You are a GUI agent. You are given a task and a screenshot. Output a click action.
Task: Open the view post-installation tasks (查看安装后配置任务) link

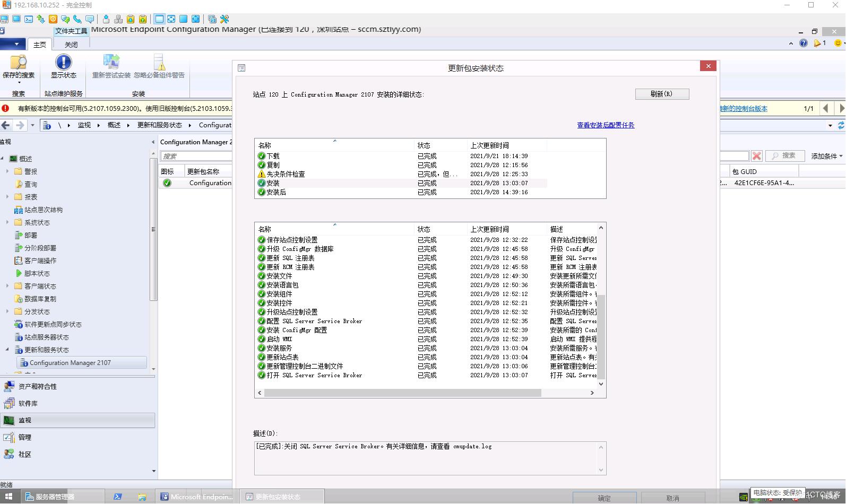(606, 125)
